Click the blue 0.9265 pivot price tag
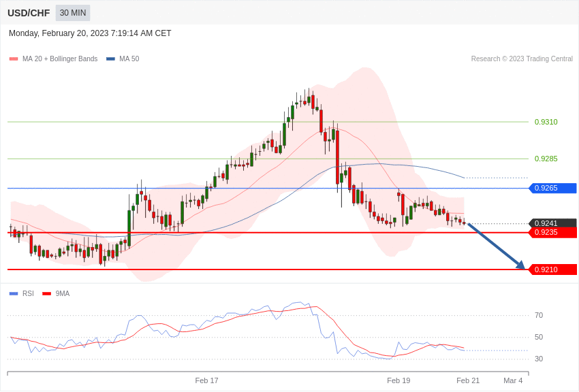 553,188
